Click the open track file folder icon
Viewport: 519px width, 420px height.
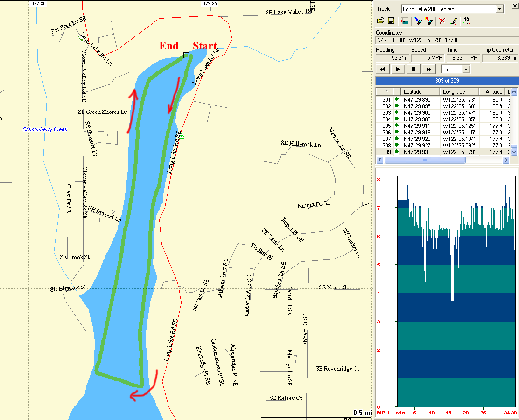tap(381, 21)
